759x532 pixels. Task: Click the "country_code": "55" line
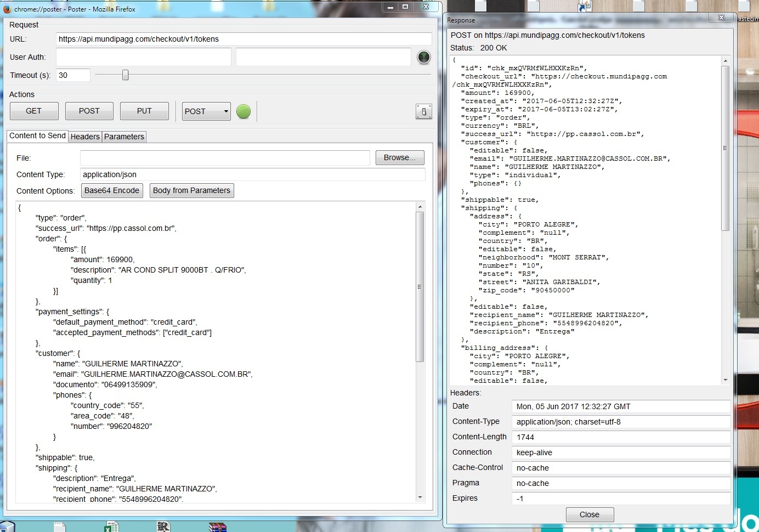point(107,405)
